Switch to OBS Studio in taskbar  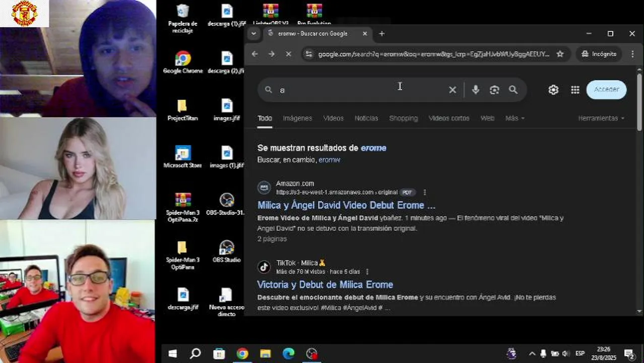(x=312, y=353)
